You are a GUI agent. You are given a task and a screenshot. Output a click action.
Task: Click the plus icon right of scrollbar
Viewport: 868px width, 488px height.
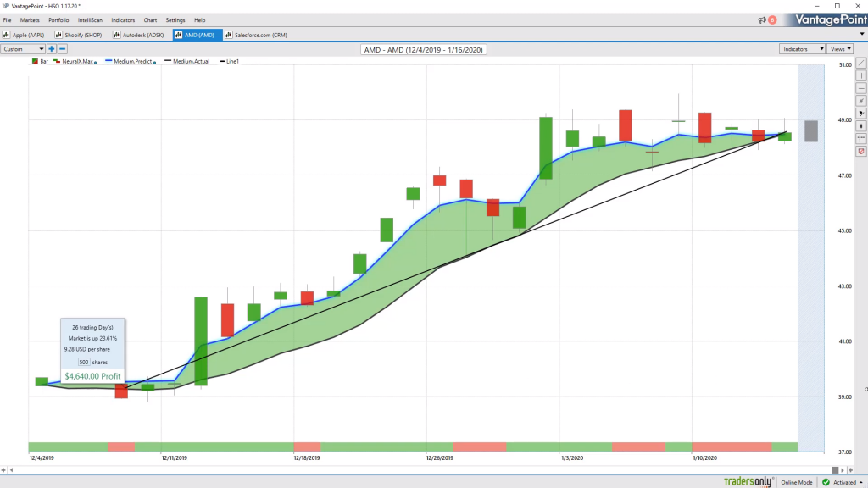pyautogui.click(x=850, y=470)
